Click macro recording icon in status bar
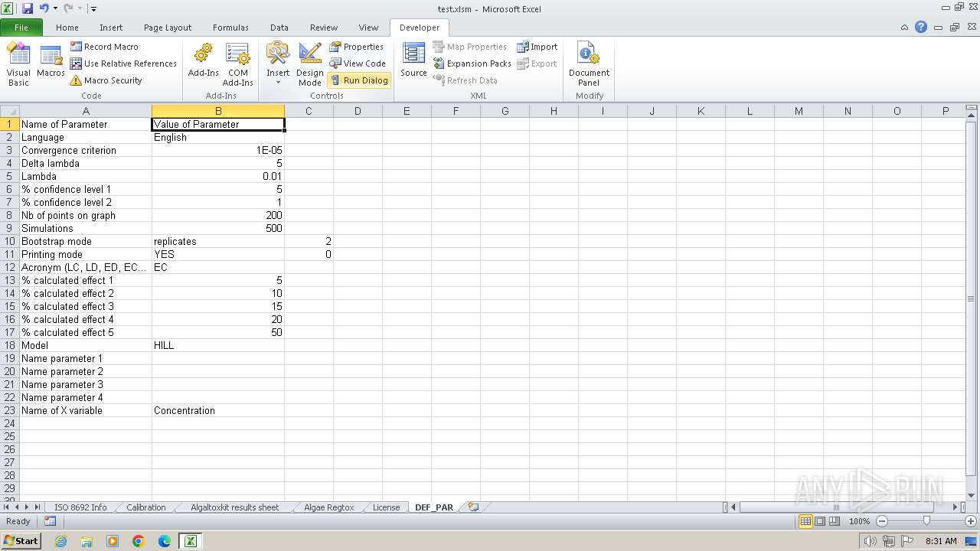The height and width of the screenshot is (551, 980). coord(51,521)
